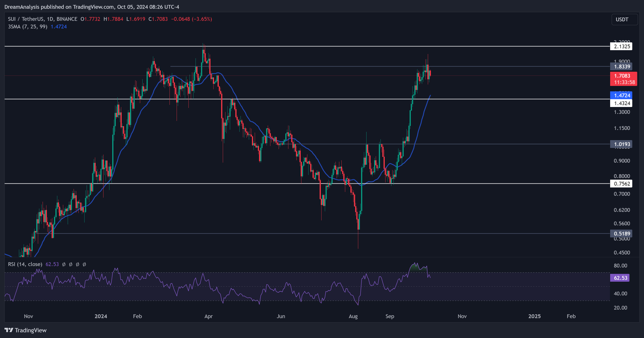Select the 2.1325 price level label
This screenshot has width=644, height=338.
coord(621,46)
